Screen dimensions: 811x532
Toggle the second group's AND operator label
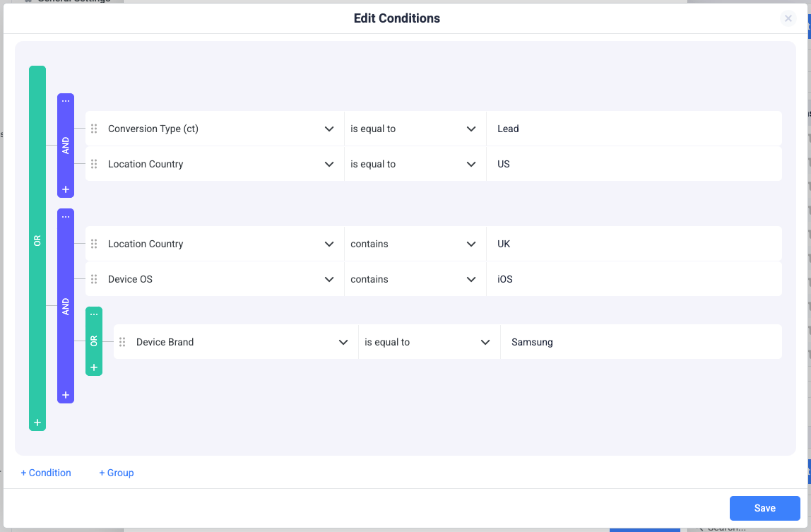[66, 307]
